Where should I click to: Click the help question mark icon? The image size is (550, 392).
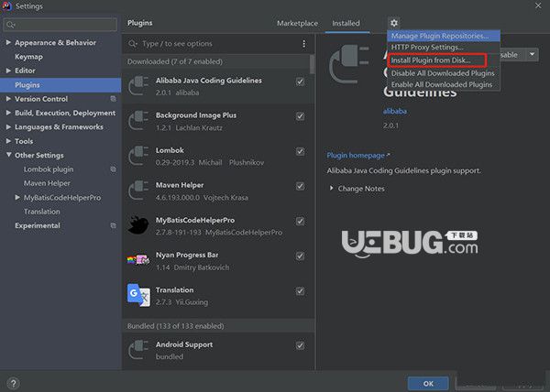point(14,383)
